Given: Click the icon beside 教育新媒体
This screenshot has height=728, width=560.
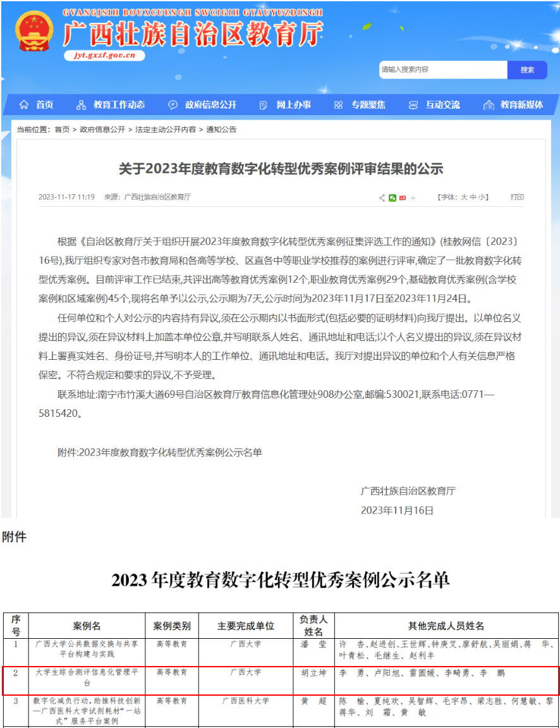Looking at the screenshot, I should 488,105.
